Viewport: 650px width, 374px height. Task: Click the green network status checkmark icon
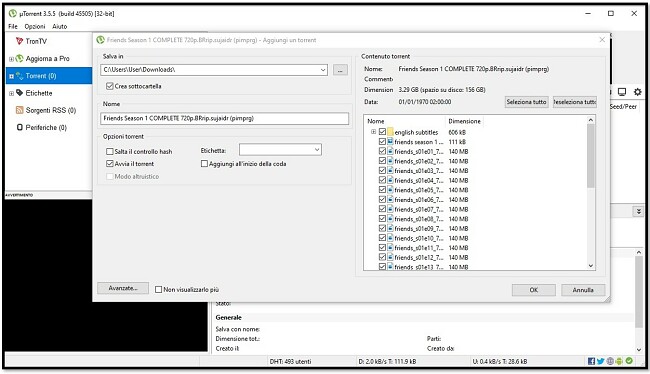pos(629,361)
